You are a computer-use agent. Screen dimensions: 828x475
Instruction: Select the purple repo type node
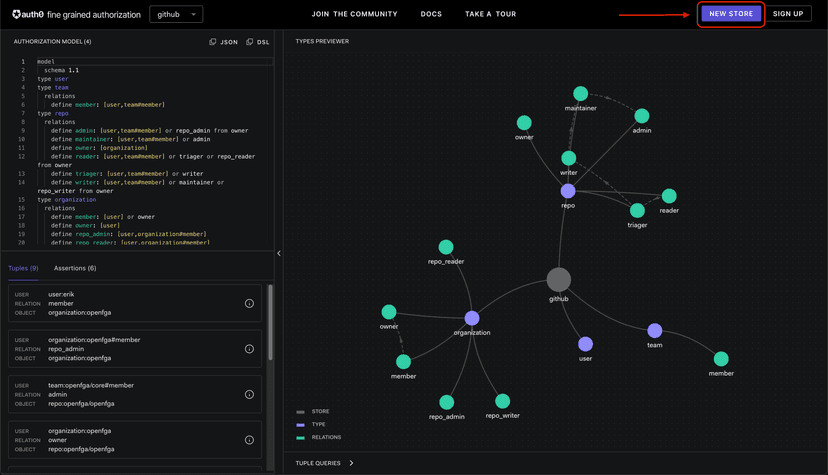(x=568, y=191)
